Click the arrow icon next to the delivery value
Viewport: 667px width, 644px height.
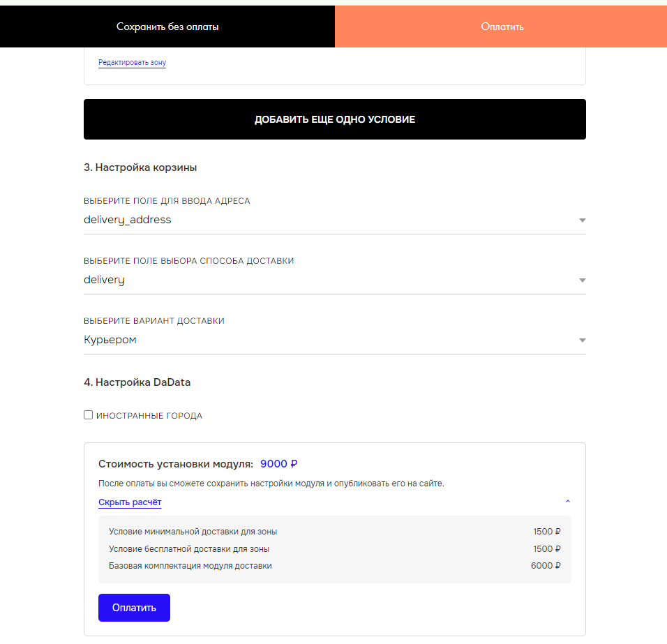click(582, 280)
